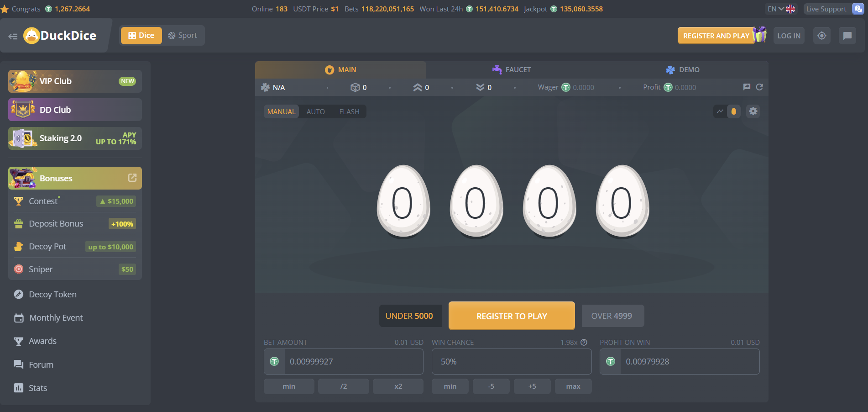Open the EN language dropdown
The width and height of the screenshot is (868, 412).
[781, 9]
